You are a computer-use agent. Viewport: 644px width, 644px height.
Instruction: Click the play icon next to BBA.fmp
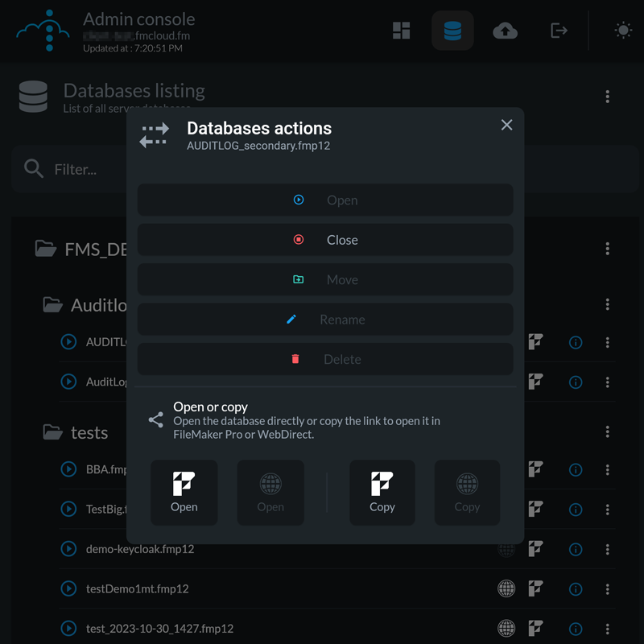pyautogui.click(x=68, y=469)
